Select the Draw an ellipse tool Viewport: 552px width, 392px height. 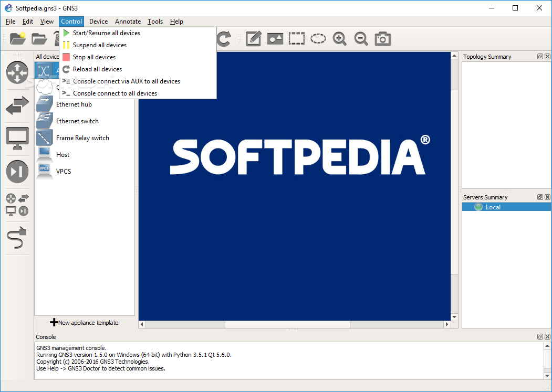click(x=318, y=39)
